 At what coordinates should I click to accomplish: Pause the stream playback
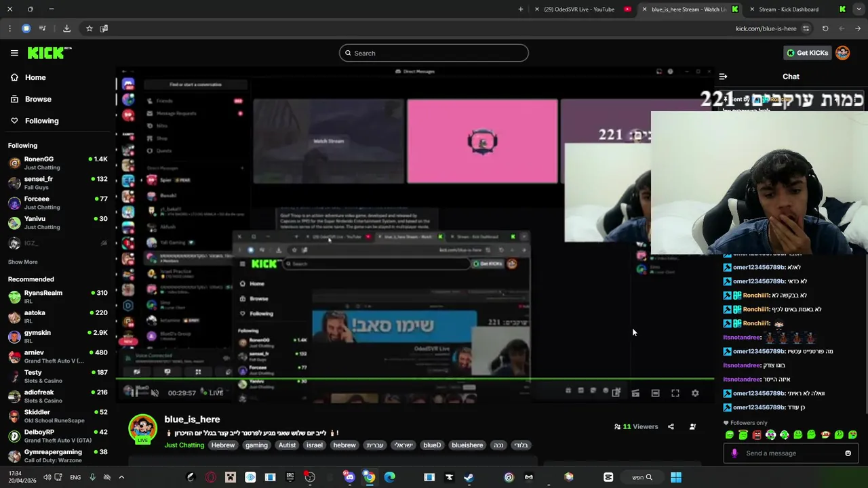[x=134, y=392]
